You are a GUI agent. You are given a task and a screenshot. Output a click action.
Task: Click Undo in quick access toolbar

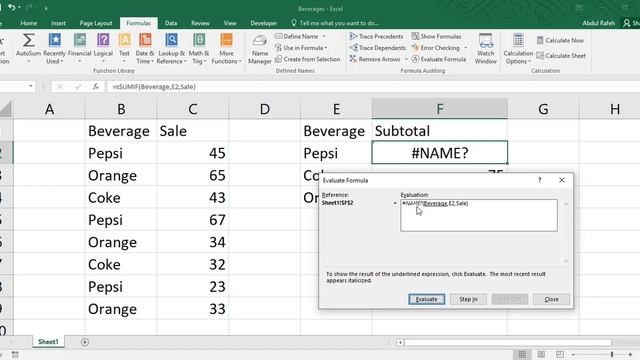[x=11, y=8]
